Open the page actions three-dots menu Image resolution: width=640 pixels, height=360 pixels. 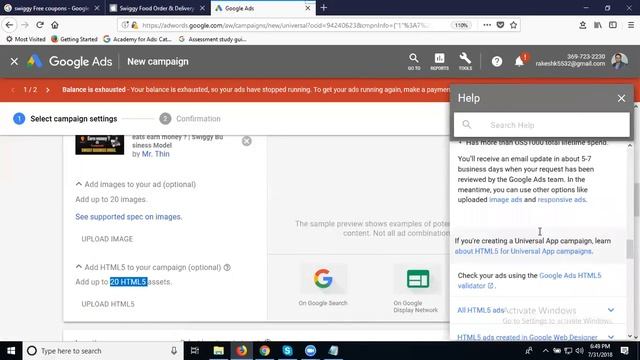[x=487, y=25]
